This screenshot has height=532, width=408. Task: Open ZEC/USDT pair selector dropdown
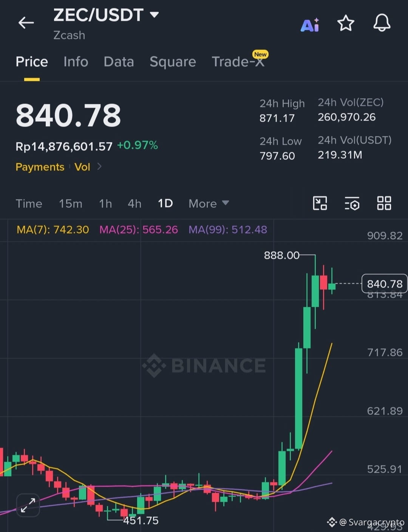click(x=106, y=15)
